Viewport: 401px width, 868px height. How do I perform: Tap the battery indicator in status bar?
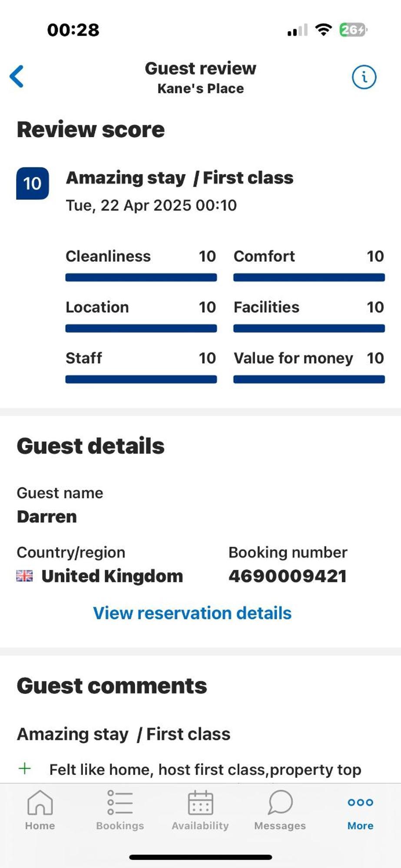(x=353, y=30)
